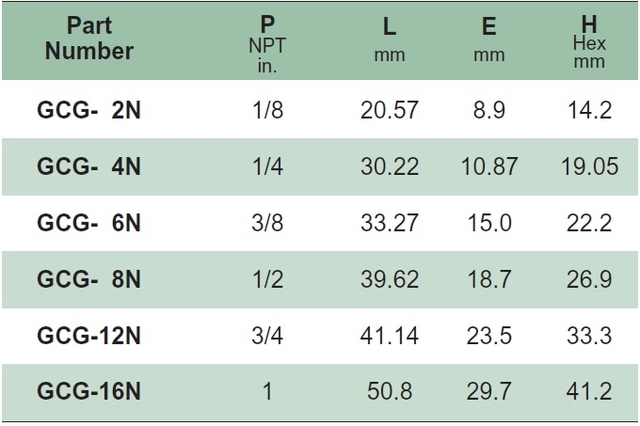Select the 41.2 hex value
Image resolution: width=640 pixels, height=426 pixels.
tap(589, 391)
